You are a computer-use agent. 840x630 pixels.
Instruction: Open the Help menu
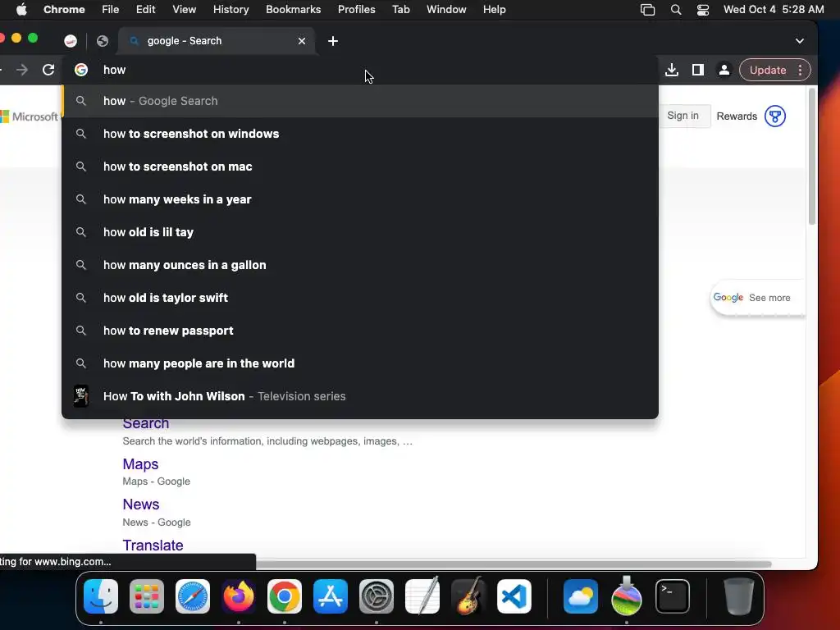[x=494, y=10]
